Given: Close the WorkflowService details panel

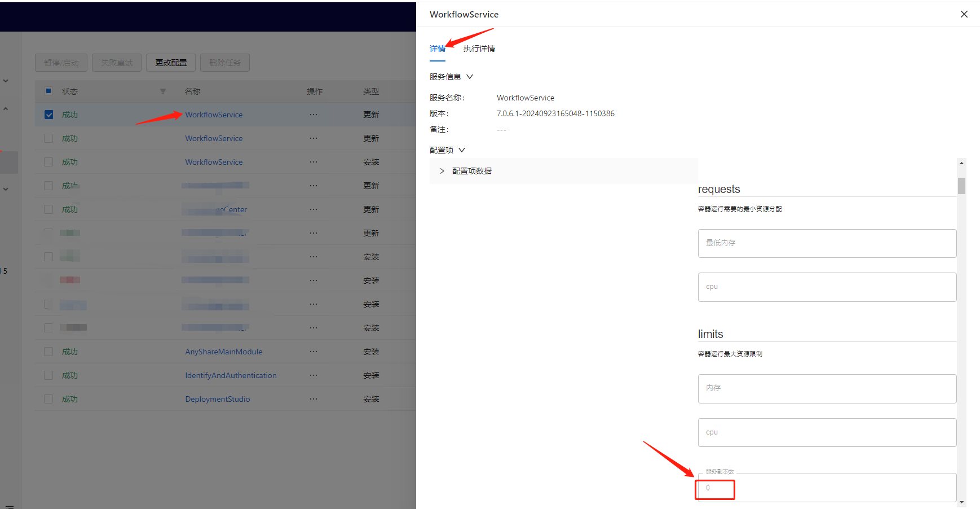Looking at the screenshot, I should click(964, 14).
